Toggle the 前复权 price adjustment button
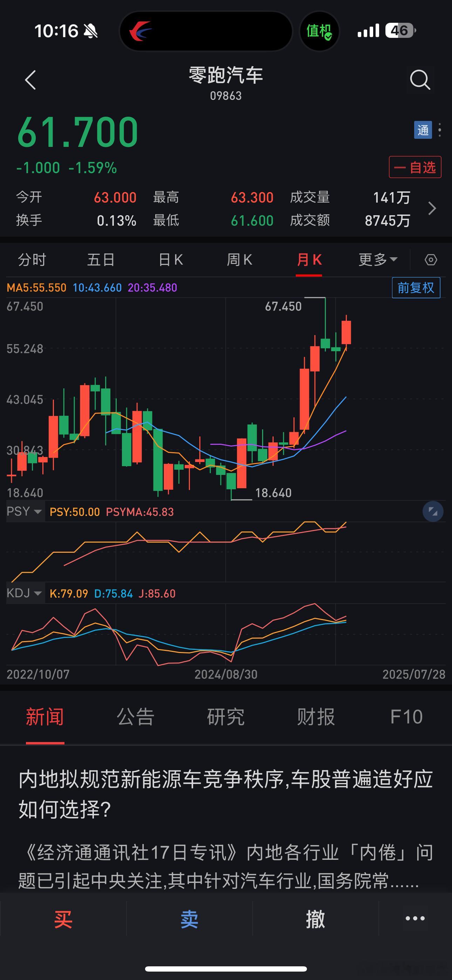This screenshot has width=452, height=980. pyautogui.click(x=416, y=288)
